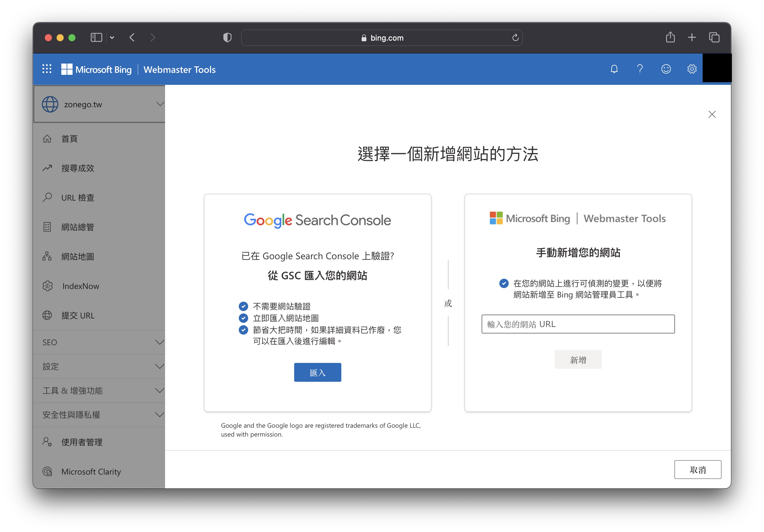Expand the 設定 section

(99, 366)
